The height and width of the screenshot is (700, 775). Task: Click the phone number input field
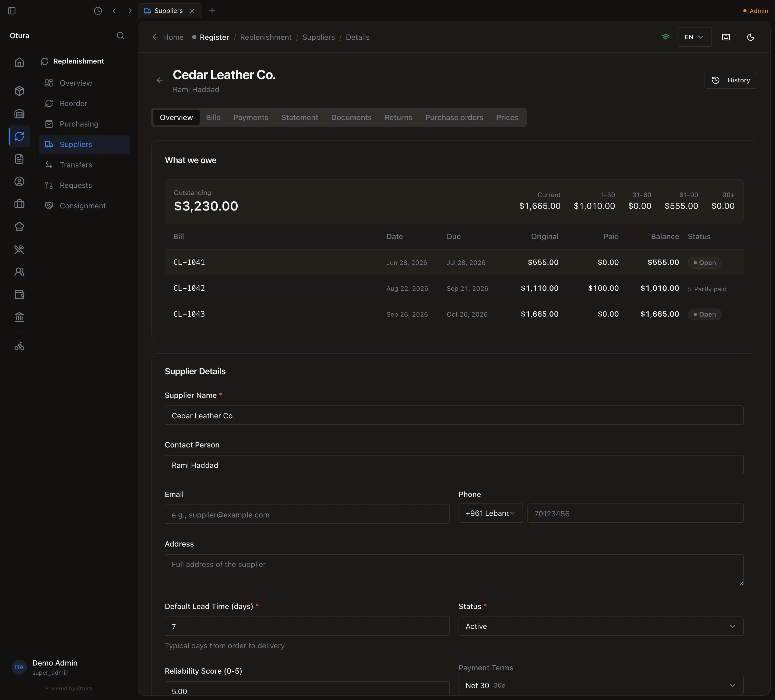[x=635, y=513]
